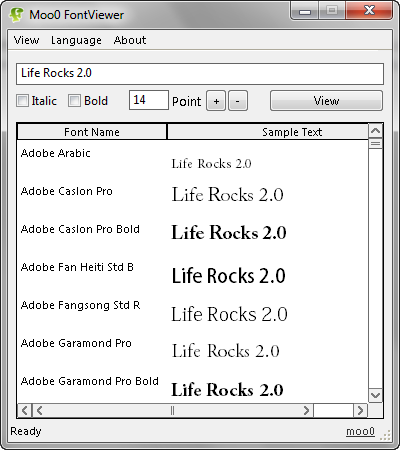Image resolution: width=400 pixels, height=450 pixels.
Task: Click the vertical scrollbar up arrow
Action: [x=375, y=131]
